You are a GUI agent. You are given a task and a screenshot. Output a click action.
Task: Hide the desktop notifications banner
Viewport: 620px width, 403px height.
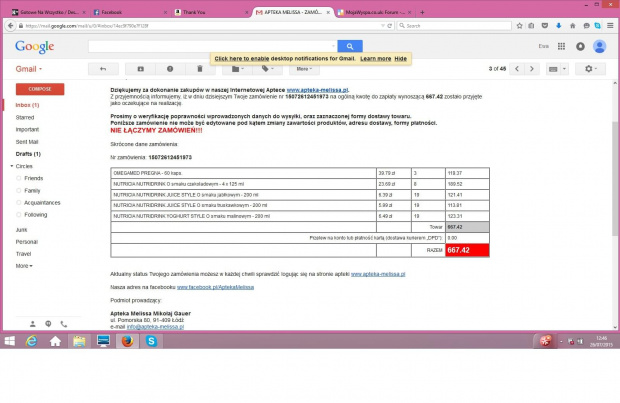point(401,59)
